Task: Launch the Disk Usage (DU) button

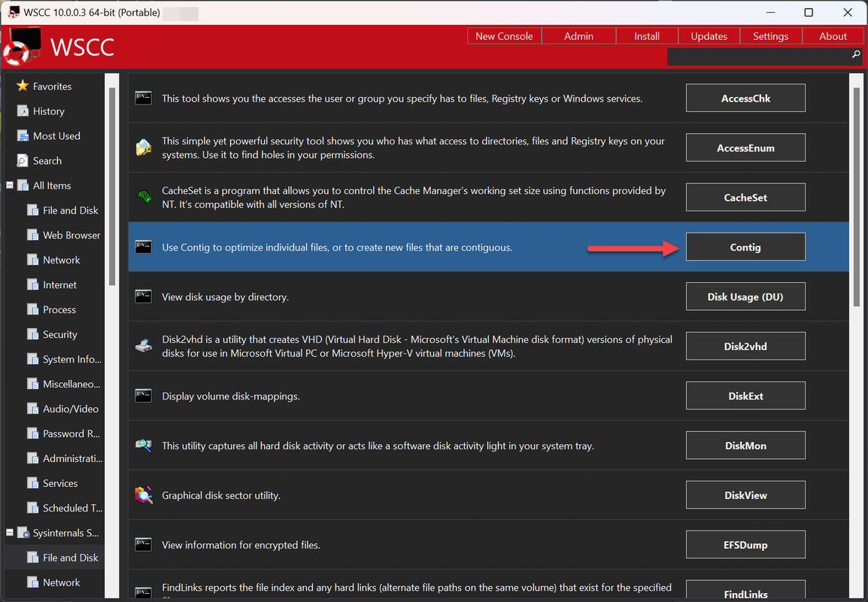Action: tap(745, 296)
